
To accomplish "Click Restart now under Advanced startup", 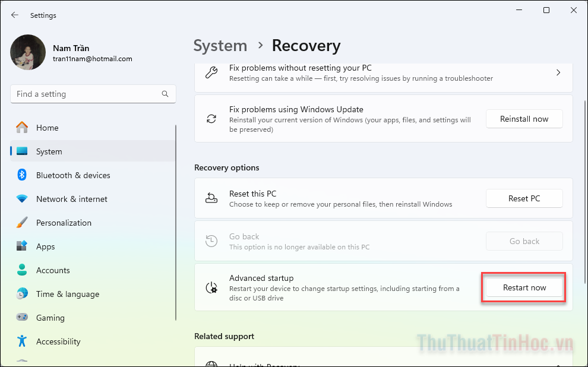I will pyautogui.click(x=523, y=287).
